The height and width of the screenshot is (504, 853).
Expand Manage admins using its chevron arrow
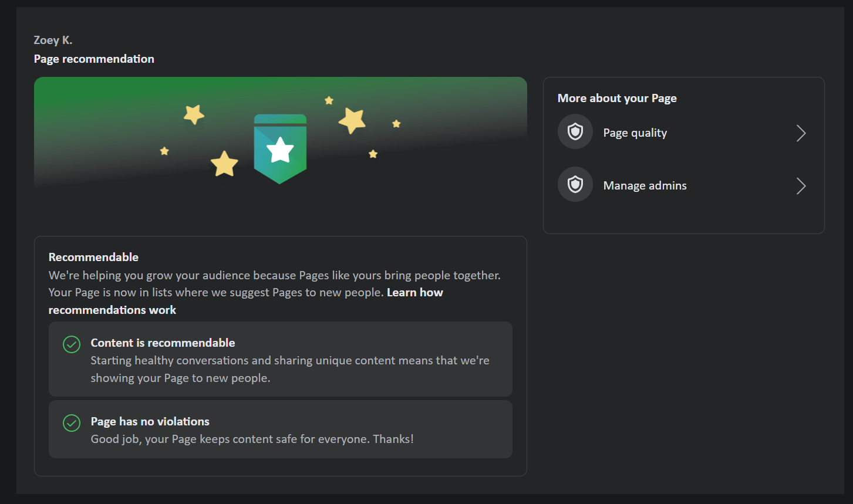pos(801,186)
